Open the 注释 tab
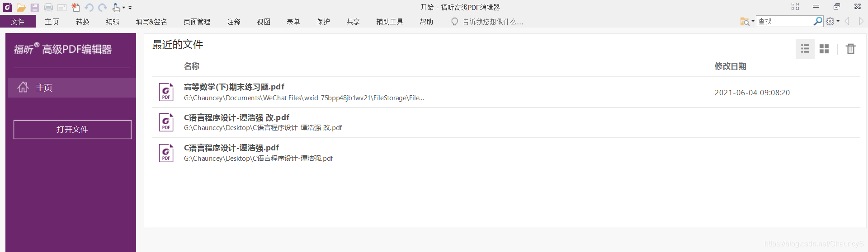 [234, 22]
